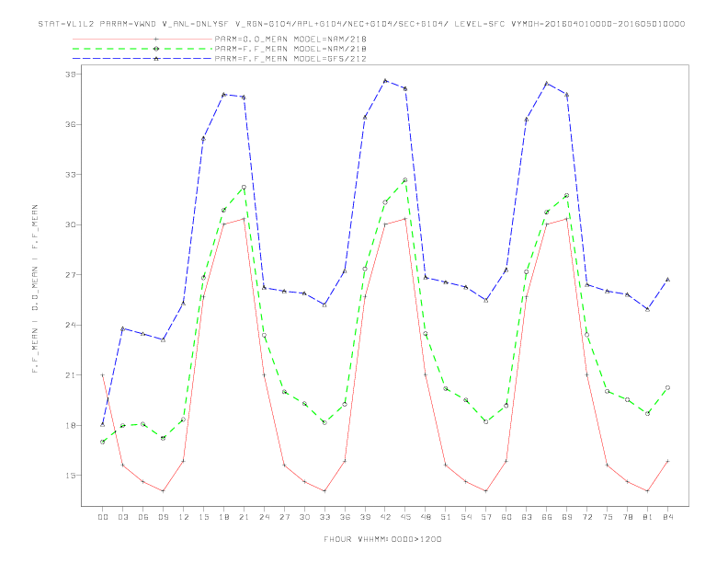Click x-axis tick label 45
The image size is (728, 563).
[x=405, y=517]
